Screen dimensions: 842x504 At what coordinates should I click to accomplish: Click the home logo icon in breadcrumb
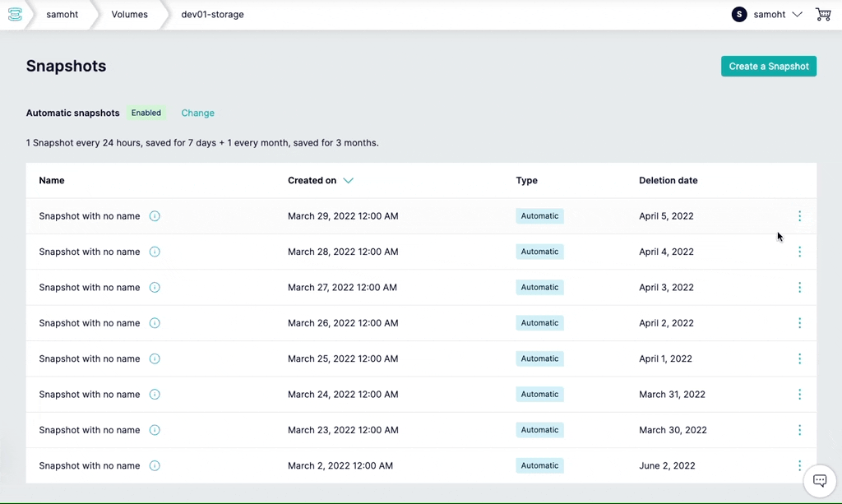tap(14, 15)
